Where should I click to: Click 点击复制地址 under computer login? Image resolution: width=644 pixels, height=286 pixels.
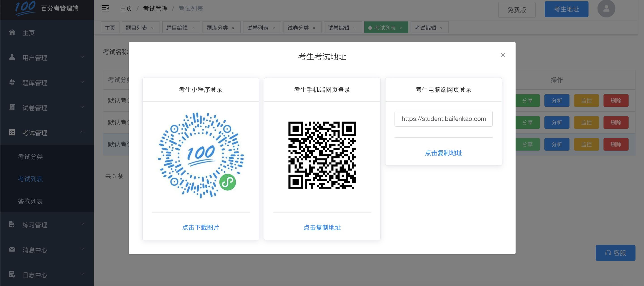443,153
